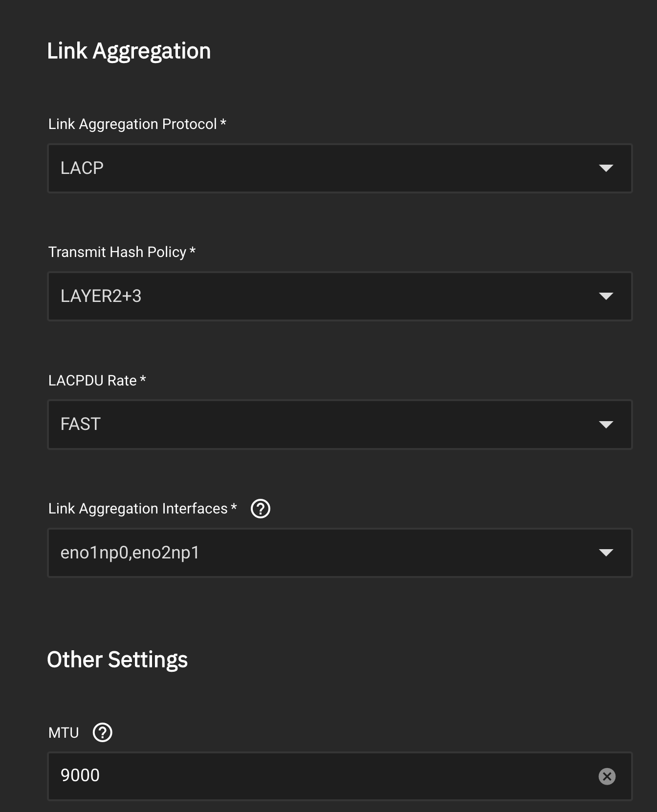Click the Link Aggregation Protocol dropdown arrow
Viewport: 657px width, 812px height.
606,168
